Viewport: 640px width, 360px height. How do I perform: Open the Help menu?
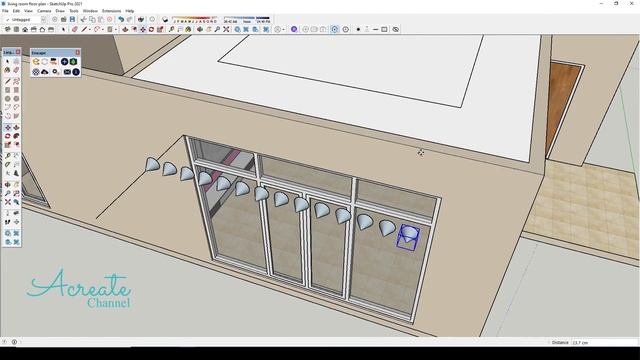(130, 11)
